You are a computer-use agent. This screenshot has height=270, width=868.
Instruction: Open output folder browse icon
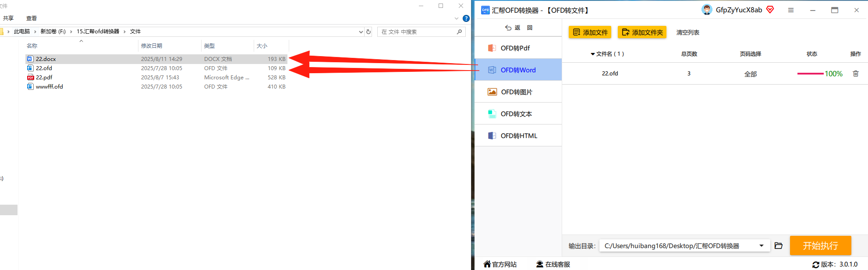779,246
